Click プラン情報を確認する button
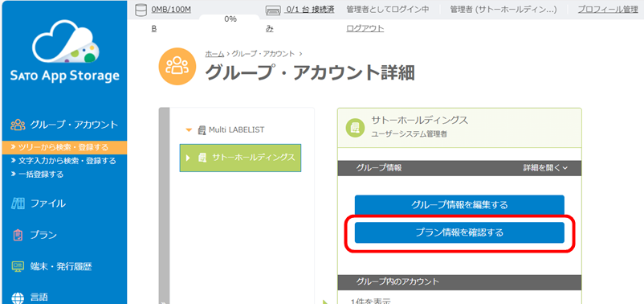644x304 pixels. point(459,233)
